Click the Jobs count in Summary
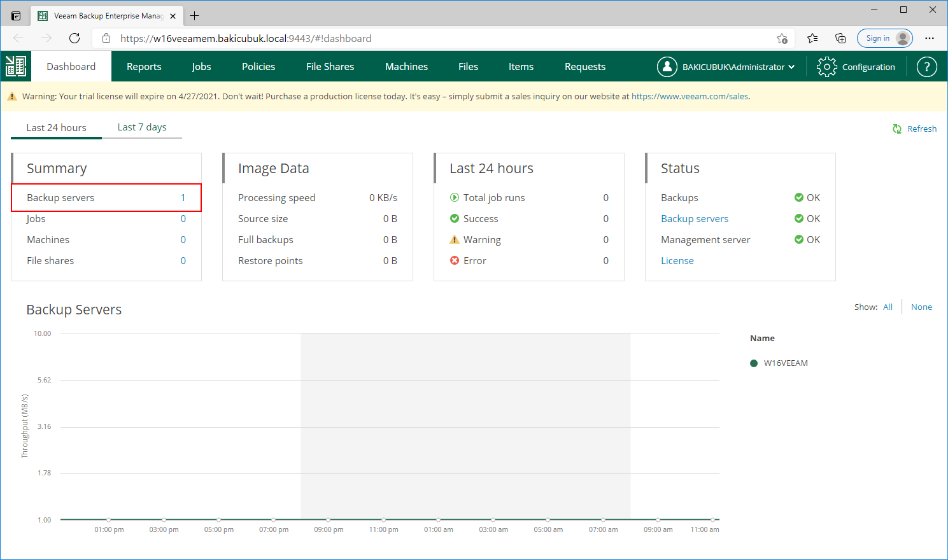Screen dimensions: 948x560 (x=183, y=218)
